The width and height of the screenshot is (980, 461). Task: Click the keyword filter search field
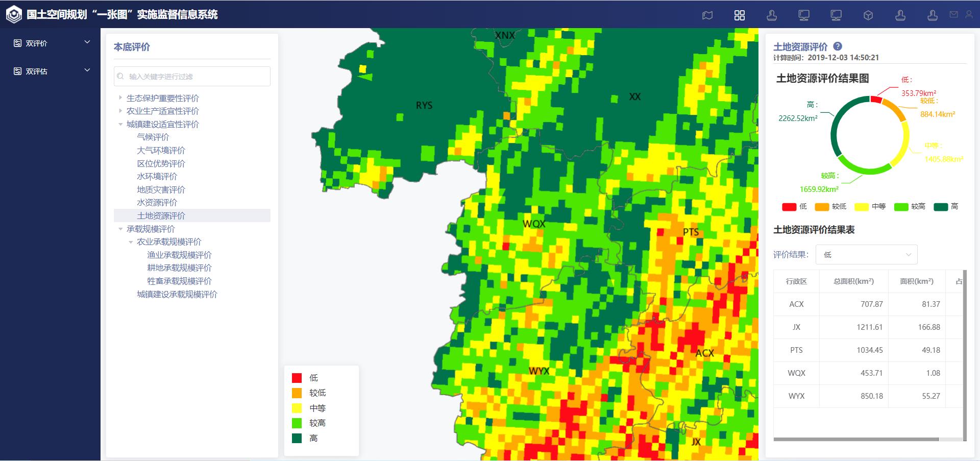tap(192, 77)
